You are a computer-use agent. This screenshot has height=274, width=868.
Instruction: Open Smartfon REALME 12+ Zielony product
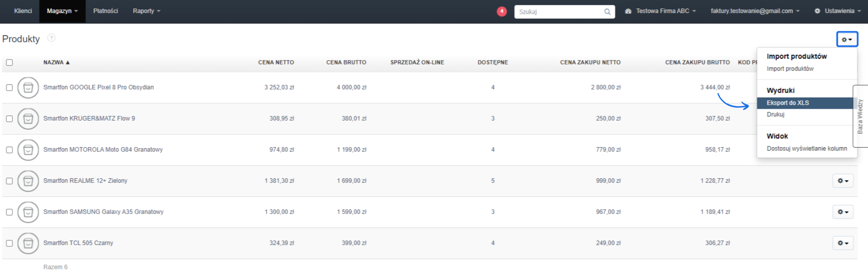click(x=85, y=181)
